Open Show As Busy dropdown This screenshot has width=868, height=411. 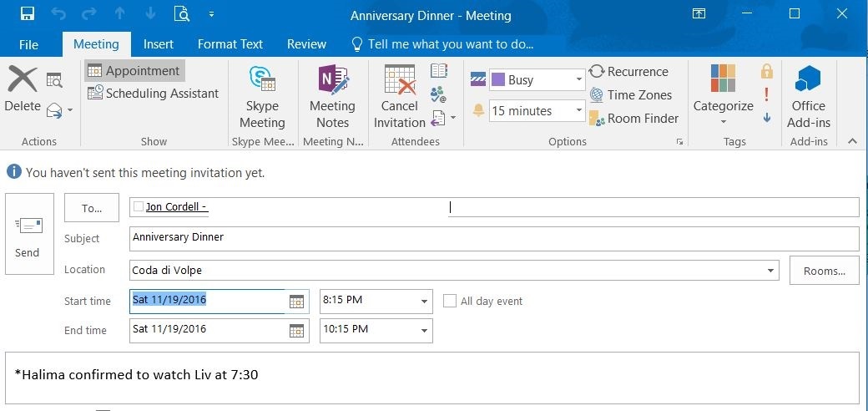tap(579, 79)
